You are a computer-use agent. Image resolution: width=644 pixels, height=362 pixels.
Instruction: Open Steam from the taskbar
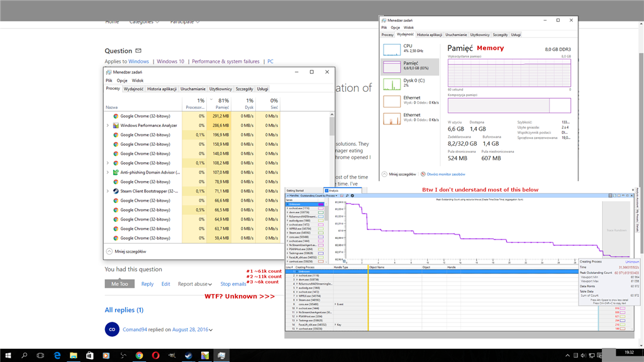click(x=189, y=356)
